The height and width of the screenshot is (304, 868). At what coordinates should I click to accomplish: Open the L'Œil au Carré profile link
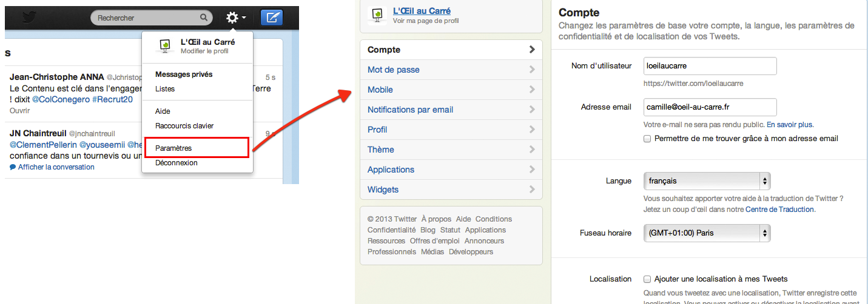pyautogui.click(x=422, y=11)
